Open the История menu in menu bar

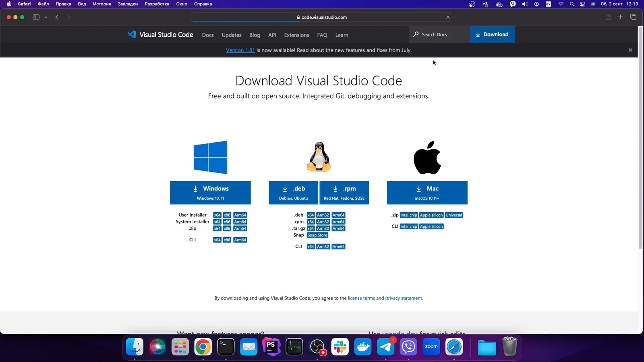(102, 4)
